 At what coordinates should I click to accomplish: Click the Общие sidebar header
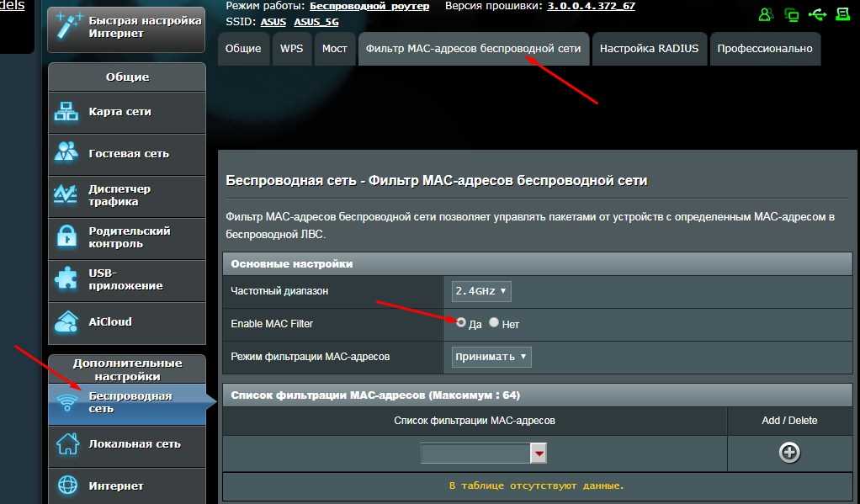[127, 77]
